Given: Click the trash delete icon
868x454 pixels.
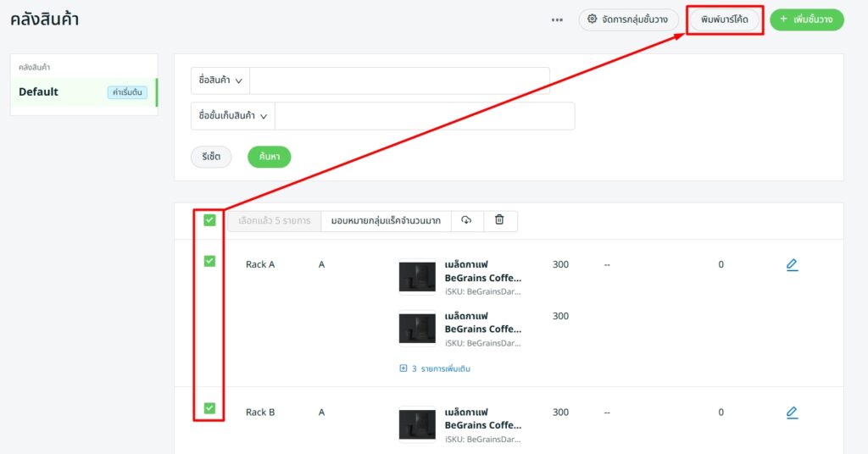Looking at the screenshot, I should (x=499, y=220).
